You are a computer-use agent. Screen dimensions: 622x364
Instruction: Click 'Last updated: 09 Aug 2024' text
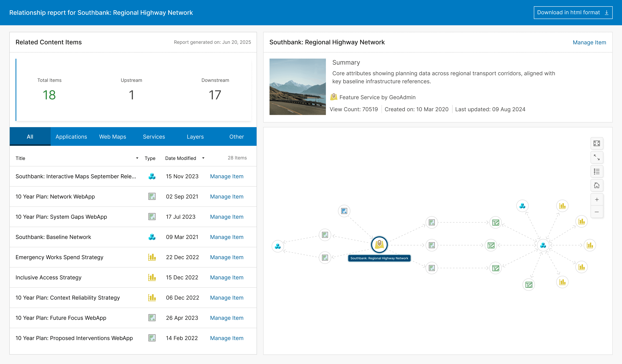[x=490, y=109]
